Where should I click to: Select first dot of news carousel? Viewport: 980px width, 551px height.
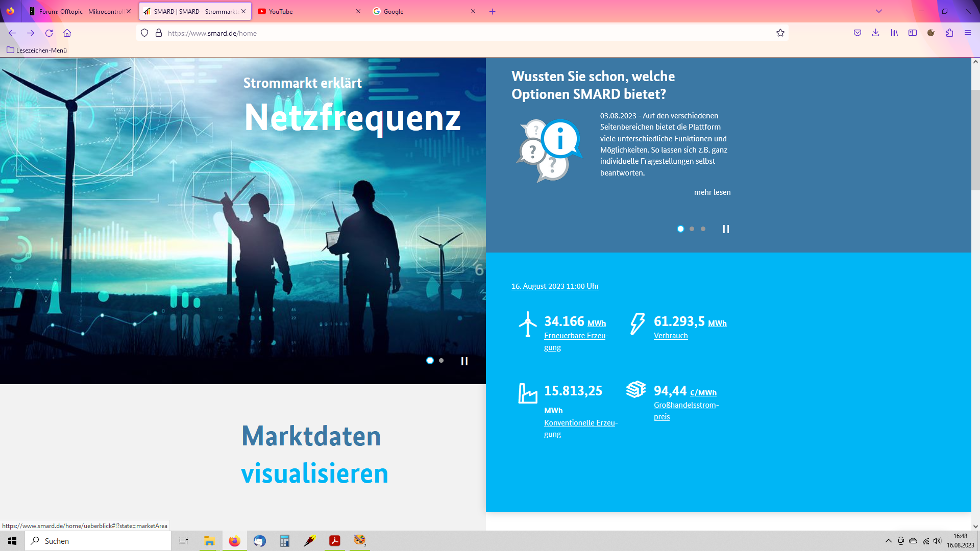pyautogui.click(x=680, y=229)
